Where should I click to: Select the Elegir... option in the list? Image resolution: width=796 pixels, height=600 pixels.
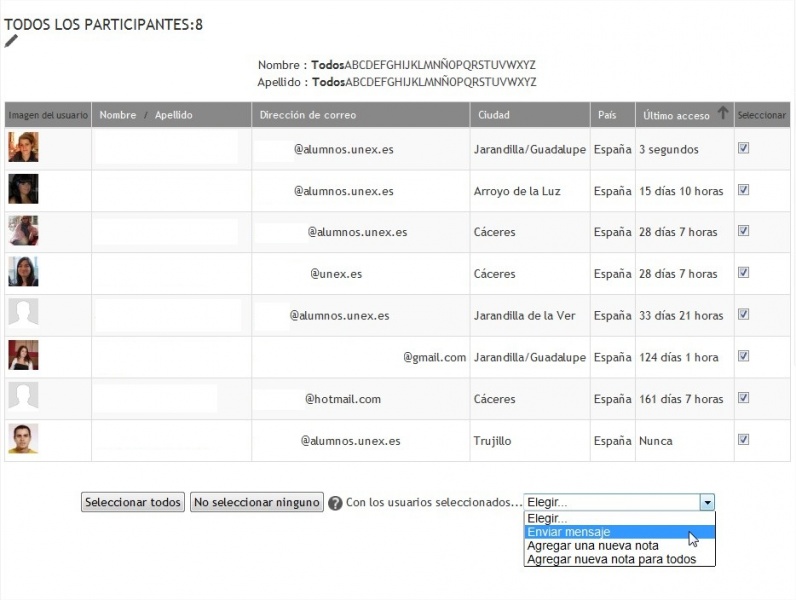tap(546, 518)
